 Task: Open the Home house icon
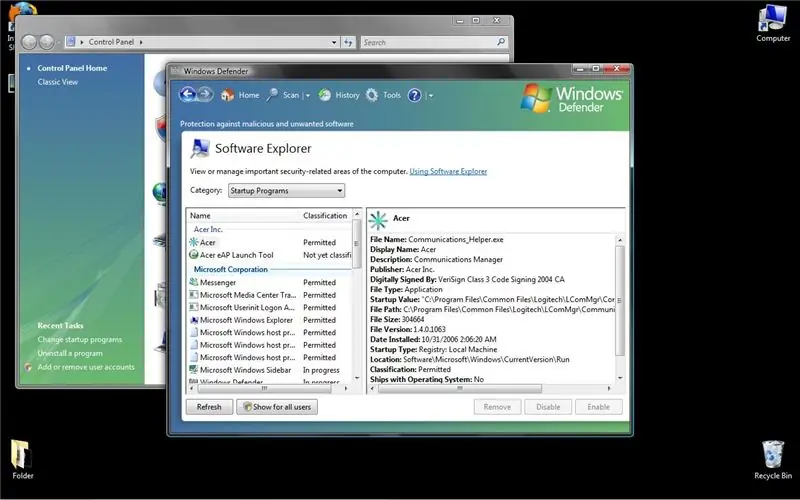pos(227,95)
